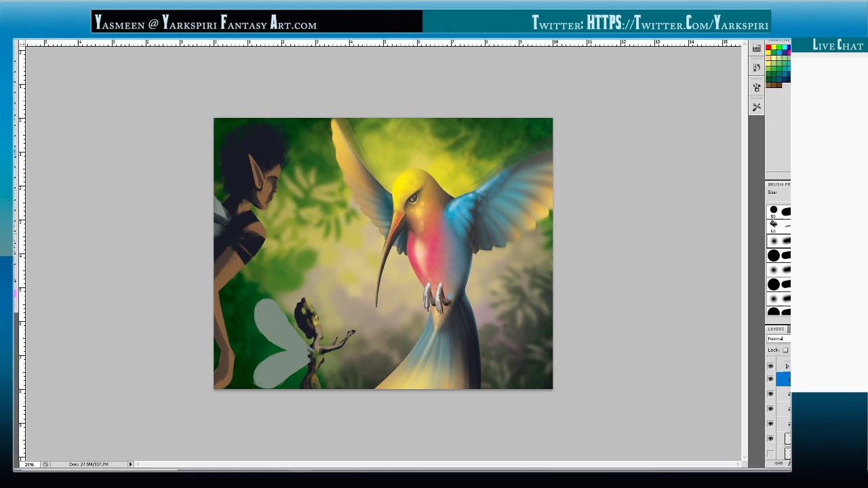868x488 pixels.
Task: Click the Size label in Brush Presets
Action: [772, 192]
